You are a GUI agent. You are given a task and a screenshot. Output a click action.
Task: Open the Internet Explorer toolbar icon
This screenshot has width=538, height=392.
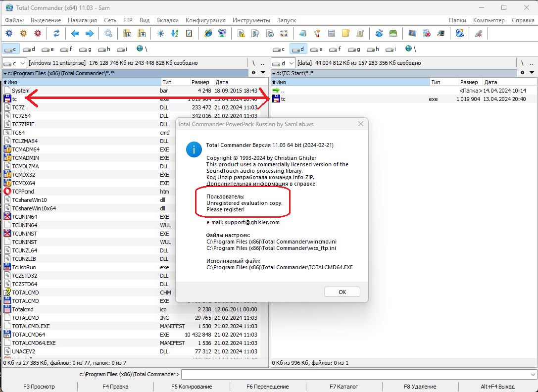coord(208,34)
